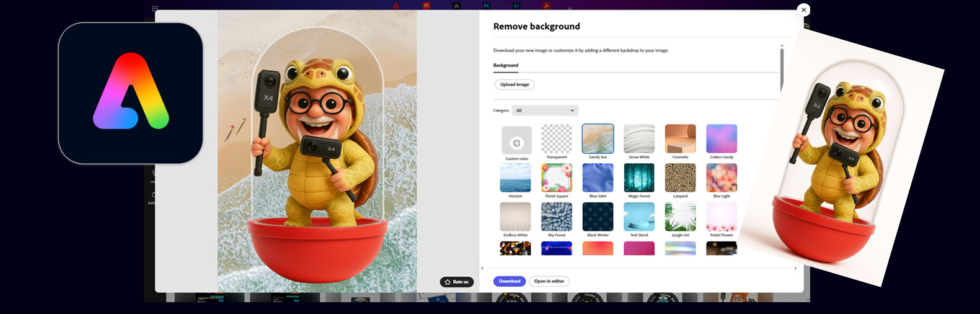Apply the Pastel Flower background
The width and height of the screenshot is (980, 314).
(x=722, y=217)
